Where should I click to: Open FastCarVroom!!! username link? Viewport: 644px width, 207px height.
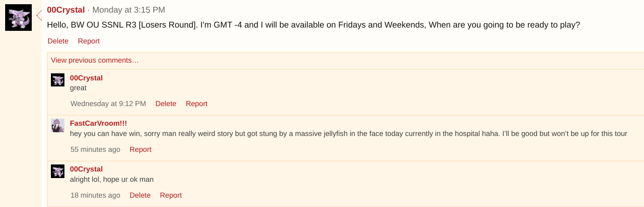(99, 123)
